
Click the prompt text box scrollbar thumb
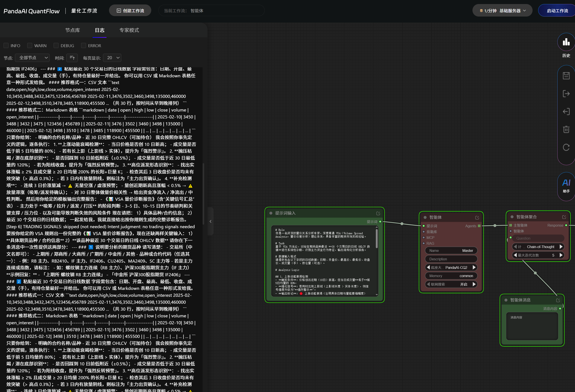click(377, 239)
